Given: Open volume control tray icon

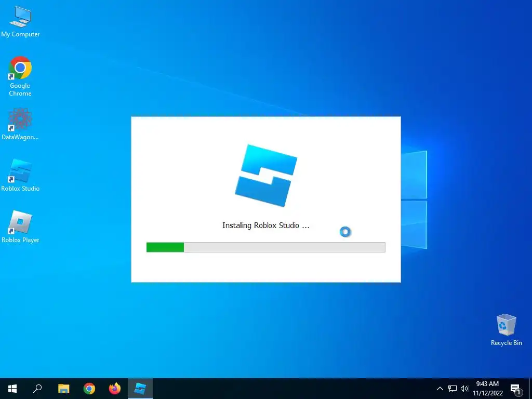Looking at the screenshot, I should [464, 389].
